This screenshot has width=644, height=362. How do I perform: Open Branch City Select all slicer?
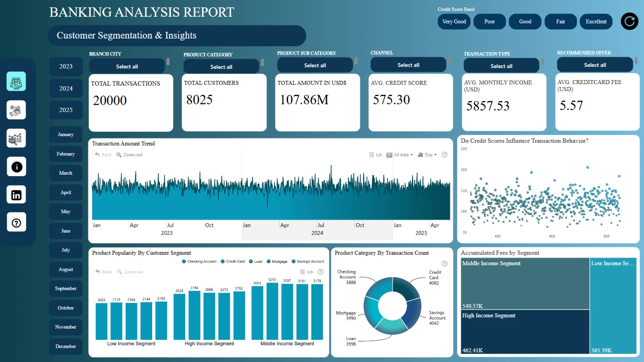click(127, 66)
